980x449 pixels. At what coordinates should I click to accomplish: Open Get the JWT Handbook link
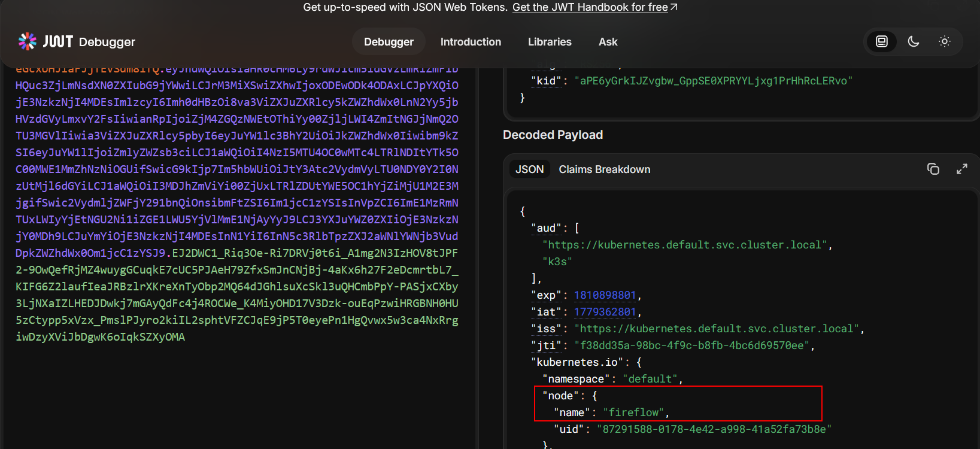(590, 7)
